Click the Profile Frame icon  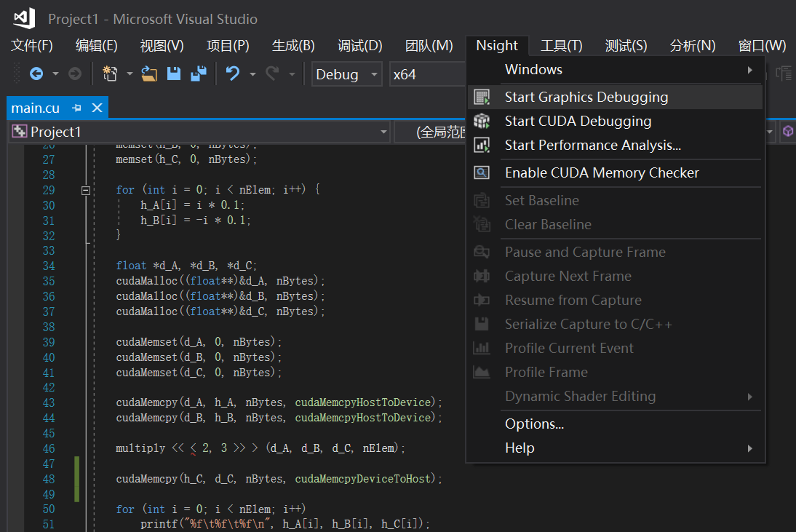pyautogui.click(x=482, y=372)
